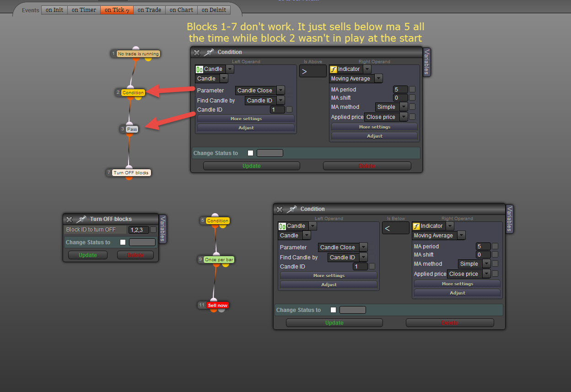Click Delete in Turn OFF blocks panel
This screenshot has height=392, width=571.
click(x=135, y=255)
